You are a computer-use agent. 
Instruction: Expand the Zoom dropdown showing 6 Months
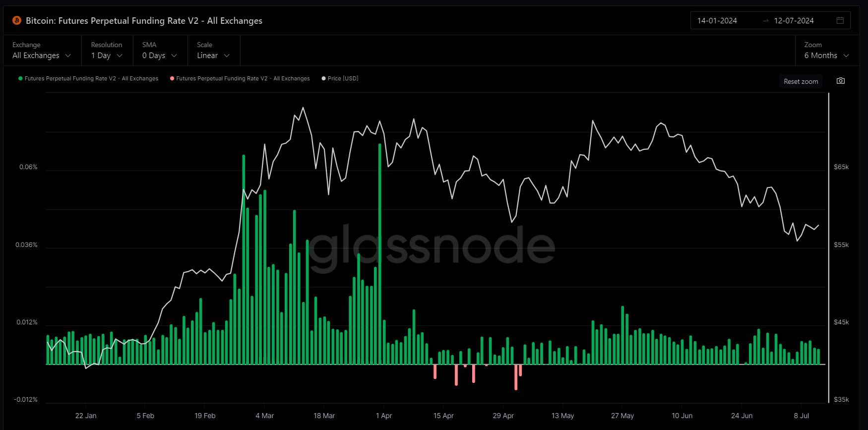pos(826,56)
